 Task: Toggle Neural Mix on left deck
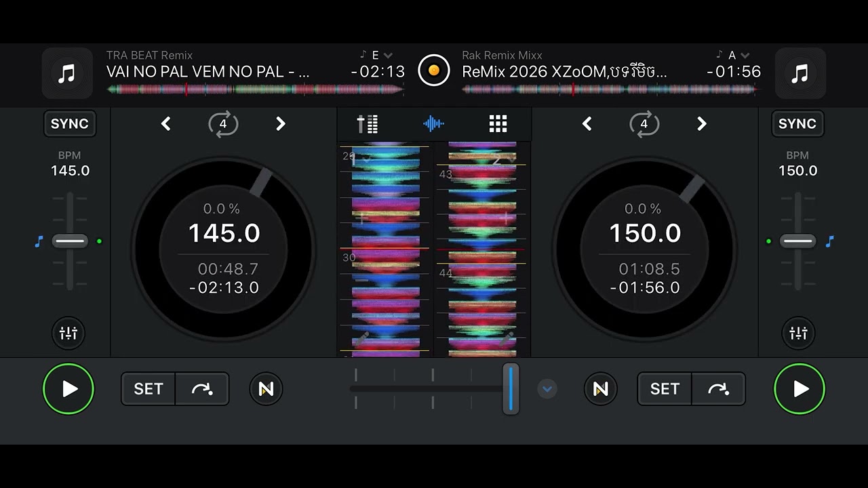[x=266, y=389]
